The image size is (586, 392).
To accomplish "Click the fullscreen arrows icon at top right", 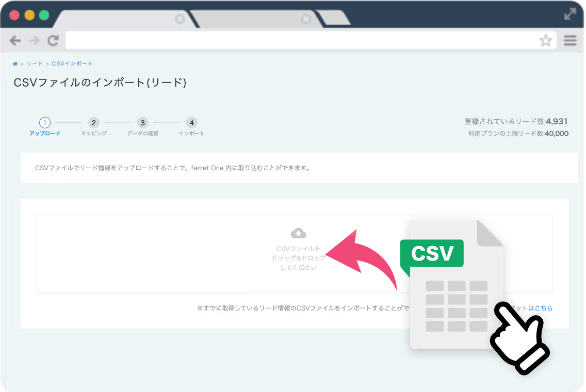I will pos(570,14).
